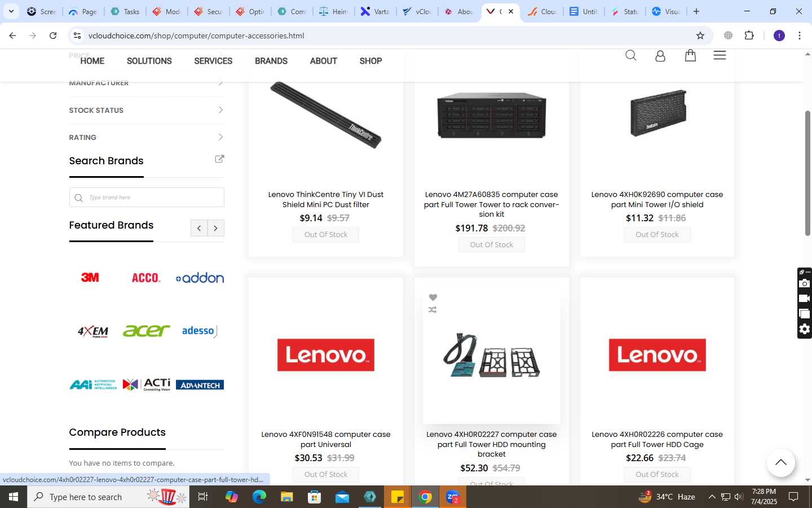Select the acer brand logo
This screenshot has width=812, height=508.
click(x=146, y=331)
